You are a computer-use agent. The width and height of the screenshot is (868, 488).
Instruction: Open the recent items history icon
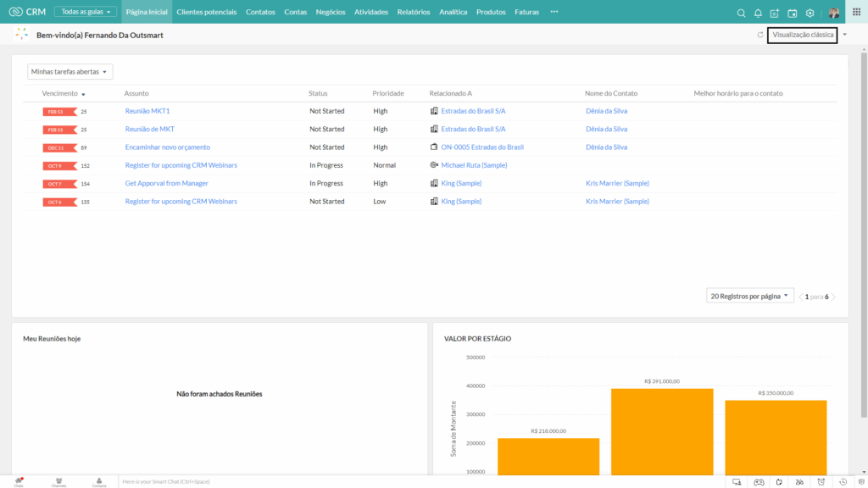843,482
